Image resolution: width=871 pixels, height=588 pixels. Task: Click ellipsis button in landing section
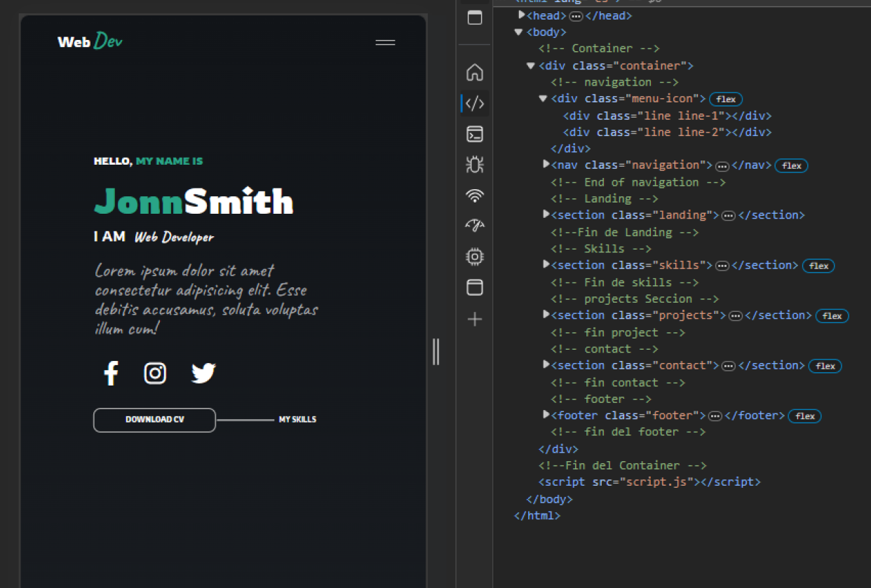point(729,216)
